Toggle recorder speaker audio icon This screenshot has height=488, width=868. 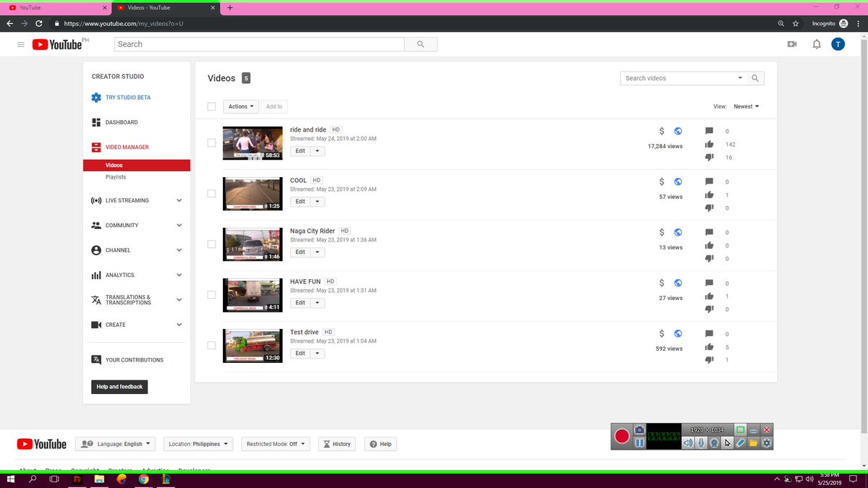tap(688, 442)
